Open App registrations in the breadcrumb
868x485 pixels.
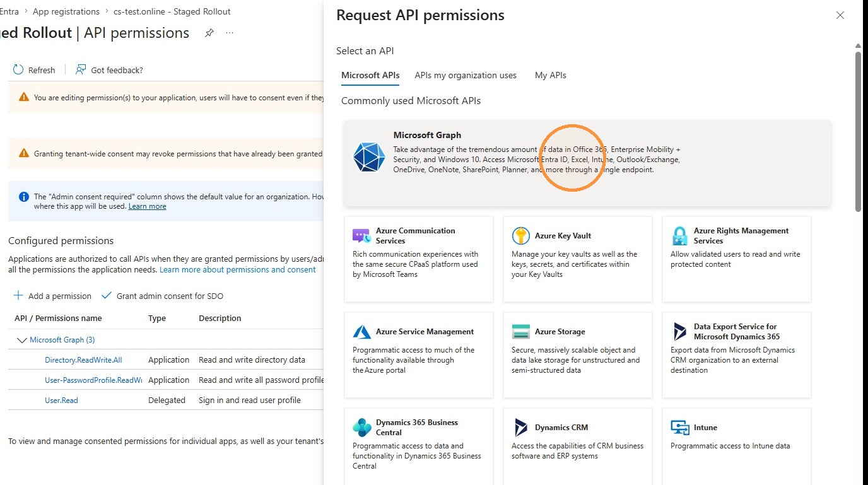[x=66, y=11]
